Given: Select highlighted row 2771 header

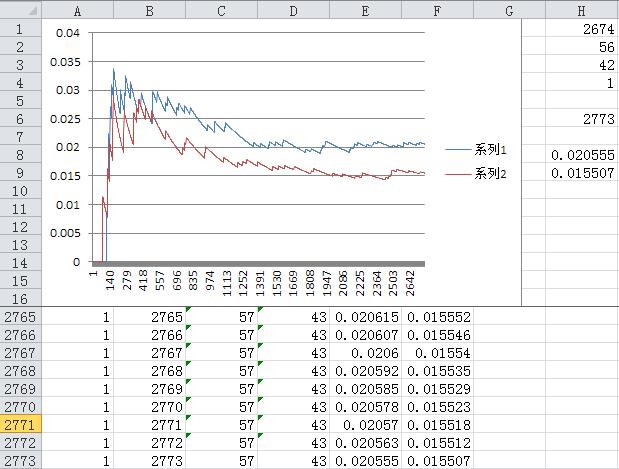Looking at the screenshot, I should (x=20, y=425).
